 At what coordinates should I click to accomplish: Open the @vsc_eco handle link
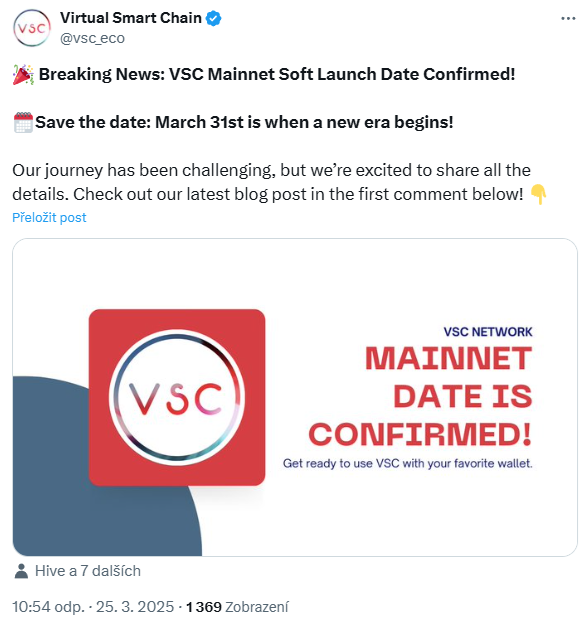point(92,38)
